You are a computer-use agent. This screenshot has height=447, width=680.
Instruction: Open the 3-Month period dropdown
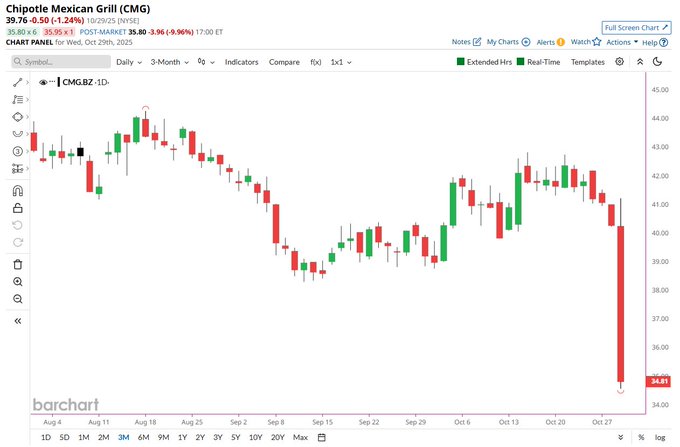pos(170,62)
